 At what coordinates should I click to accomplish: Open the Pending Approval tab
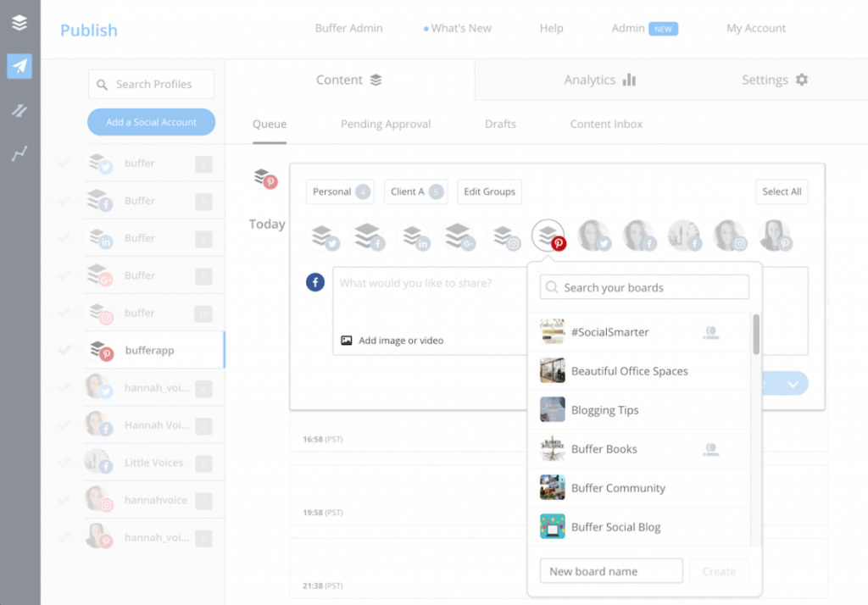click(386, 124)
